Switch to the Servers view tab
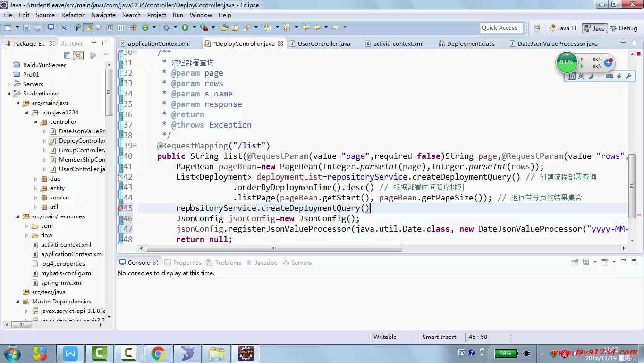This screenshot has height=363, width=644. (296, 262)
